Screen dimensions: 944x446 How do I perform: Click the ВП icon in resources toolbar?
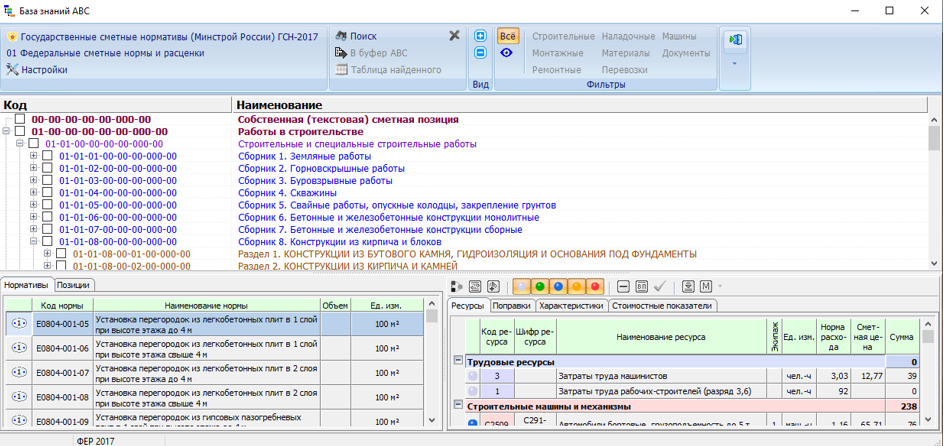click(x=642, y=286)
